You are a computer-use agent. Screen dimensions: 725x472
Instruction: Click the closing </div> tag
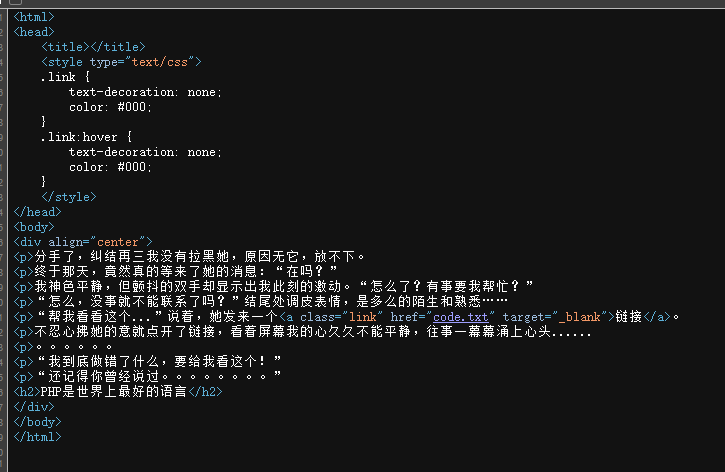click(x=34, y=407)
